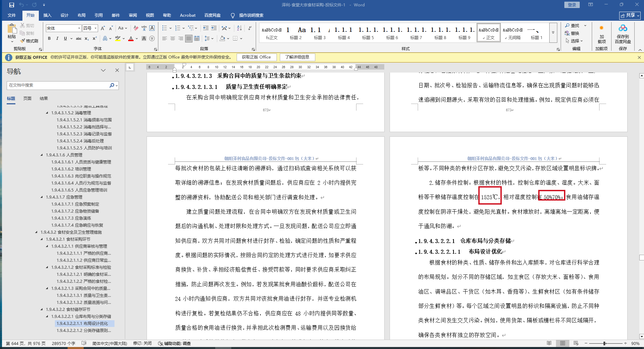Click the 共享 share button
The height and width of the screenshot is (349, 644).
click(630, 15)
